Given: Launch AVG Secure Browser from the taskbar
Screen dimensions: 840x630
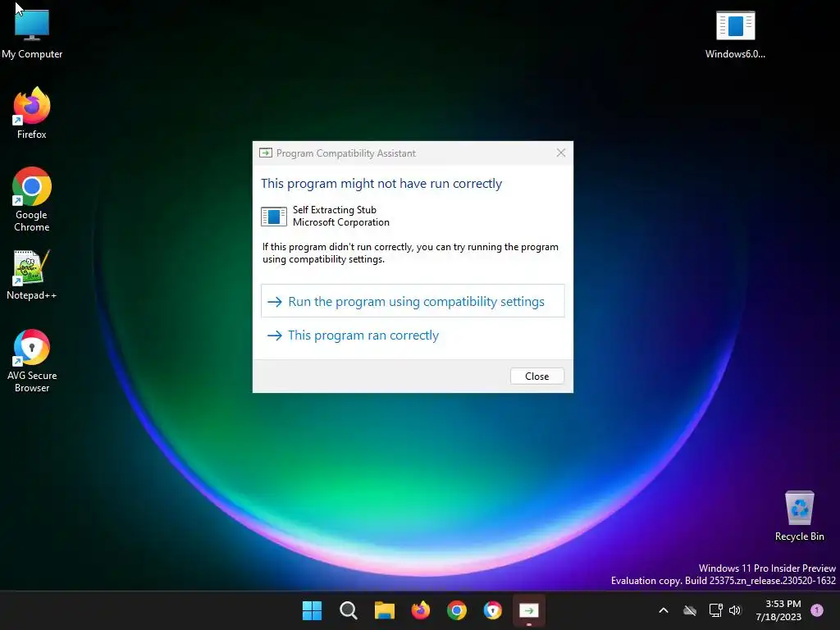Looking at the screenshot, I should coord(492,610).
